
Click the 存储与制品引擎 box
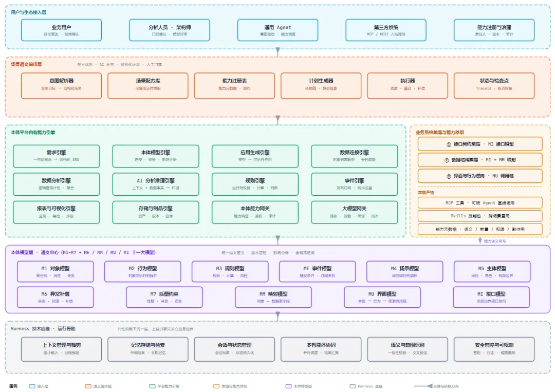[x=156, y=212]
